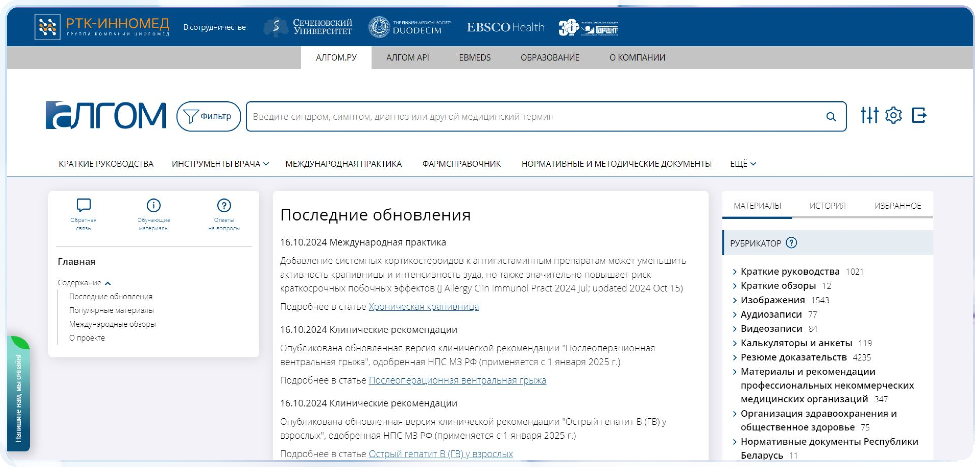980x467 pixels.
Task: Open ФАРМСПРАВОЧНИК menu
Action: (461, 164)
